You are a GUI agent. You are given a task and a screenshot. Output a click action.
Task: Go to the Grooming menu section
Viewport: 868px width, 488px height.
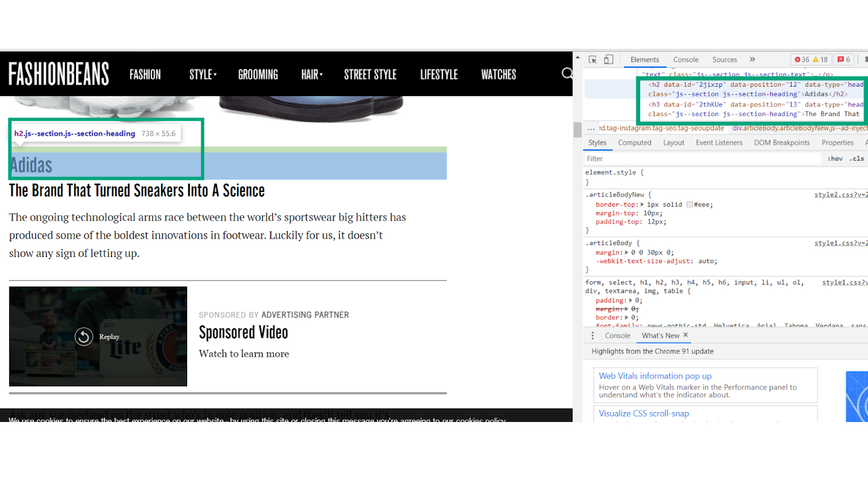[258, 74]
